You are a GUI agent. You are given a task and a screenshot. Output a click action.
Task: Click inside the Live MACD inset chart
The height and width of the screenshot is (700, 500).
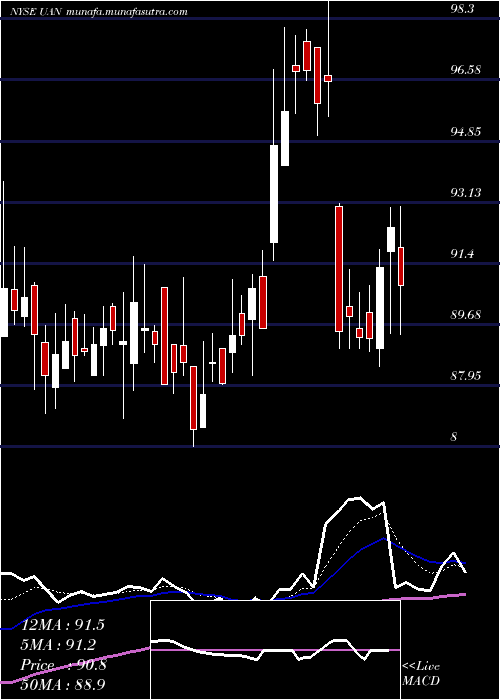coord(275,650)
